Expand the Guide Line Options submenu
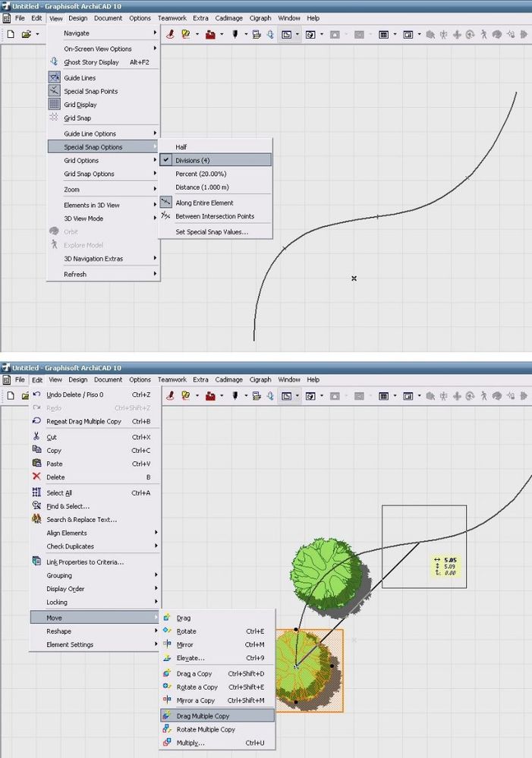This screenshot has width=532, height=758. coord(103,134)
